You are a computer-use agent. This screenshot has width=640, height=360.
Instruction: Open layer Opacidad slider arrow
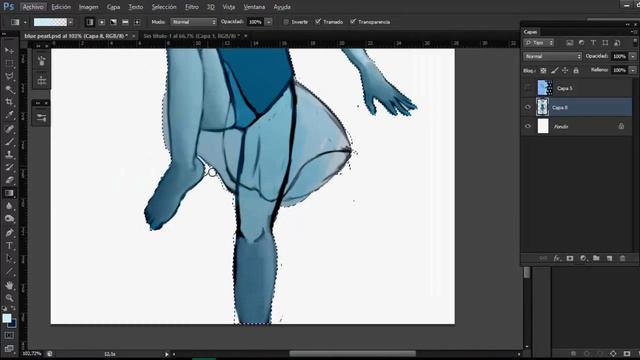[x=633, y=56]
